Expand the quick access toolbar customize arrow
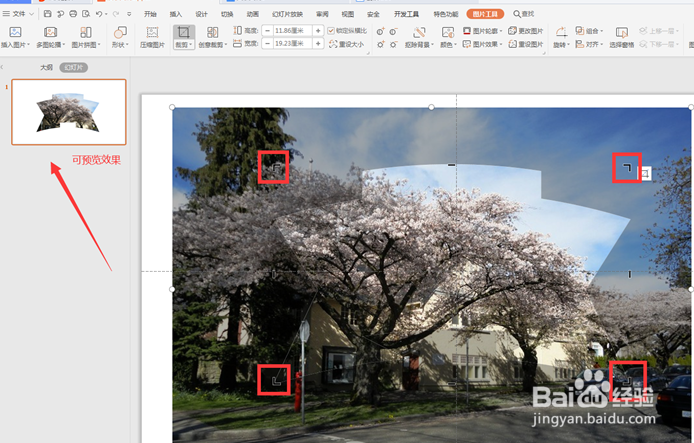Image resolution: width=694 pixels, height=443 pixels. click(x=129, y=14)
